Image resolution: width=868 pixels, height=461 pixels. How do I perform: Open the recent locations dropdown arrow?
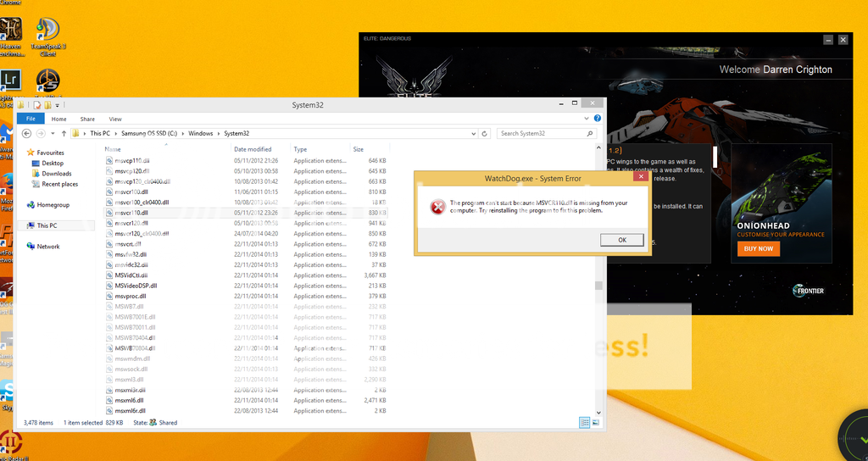tap(53, 133)
